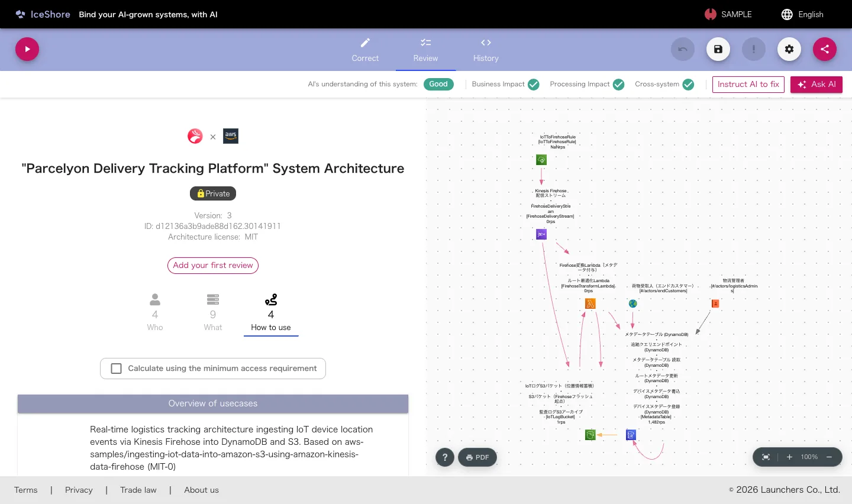Click the pink play button

point(27,49)
